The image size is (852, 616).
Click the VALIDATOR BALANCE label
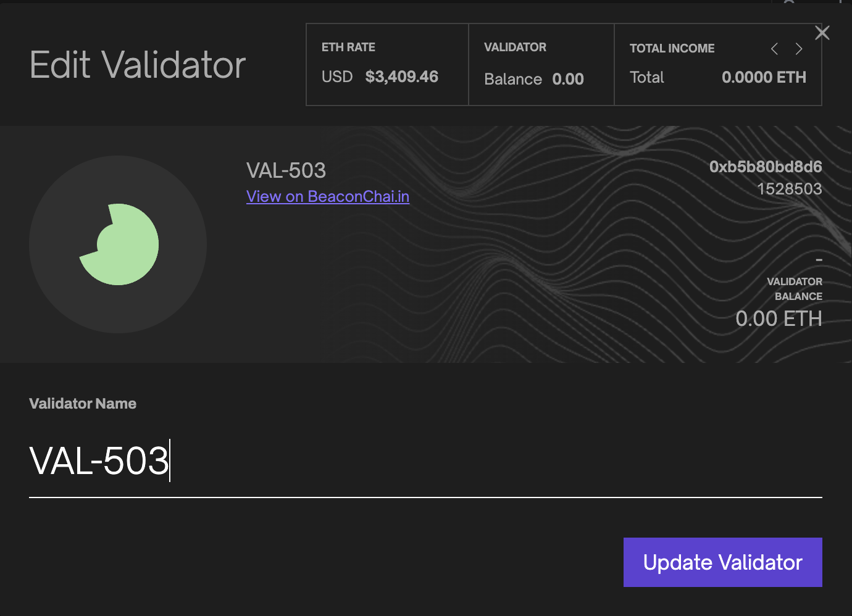pyautogui.click(x=795, y=289)
